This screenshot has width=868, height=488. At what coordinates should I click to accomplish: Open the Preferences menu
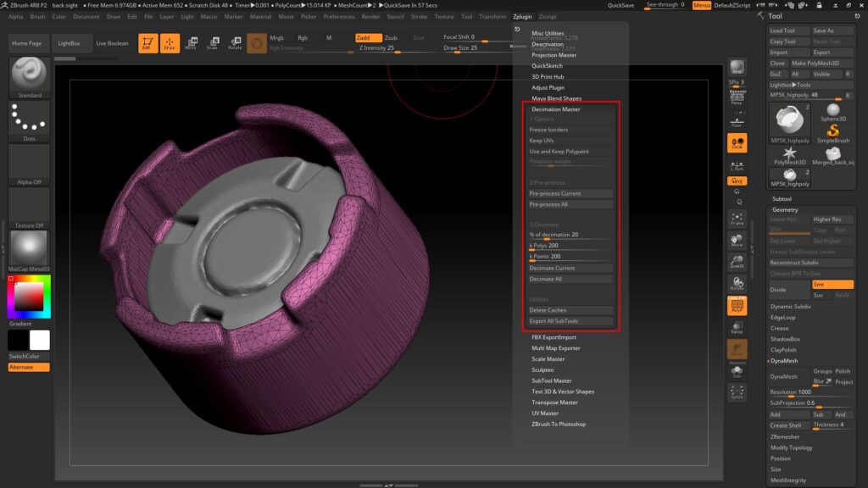click(339, 17)
